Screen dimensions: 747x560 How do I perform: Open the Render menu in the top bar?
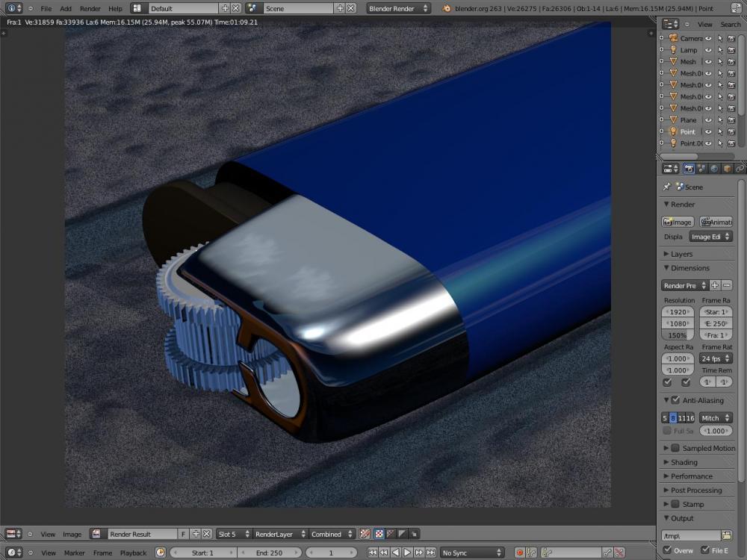click(90, 8)
